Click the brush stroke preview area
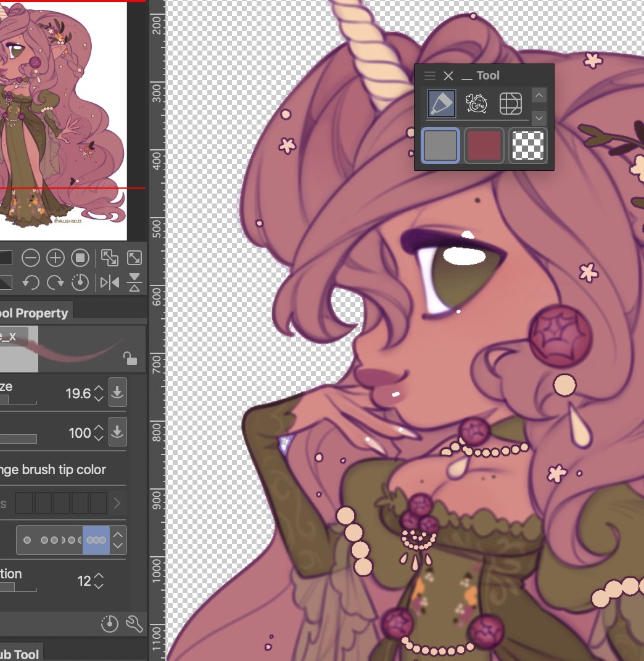 (x=73, y=349)
